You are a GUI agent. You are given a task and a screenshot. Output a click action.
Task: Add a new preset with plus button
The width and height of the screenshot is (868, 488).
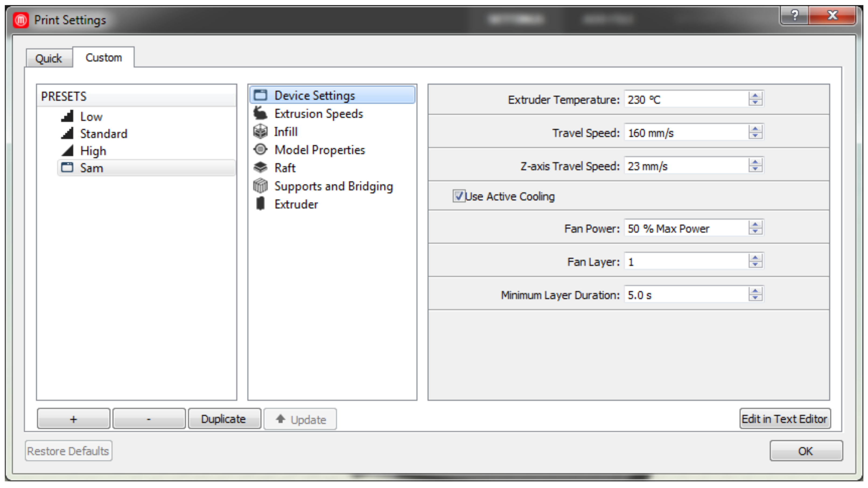point(73,419)
